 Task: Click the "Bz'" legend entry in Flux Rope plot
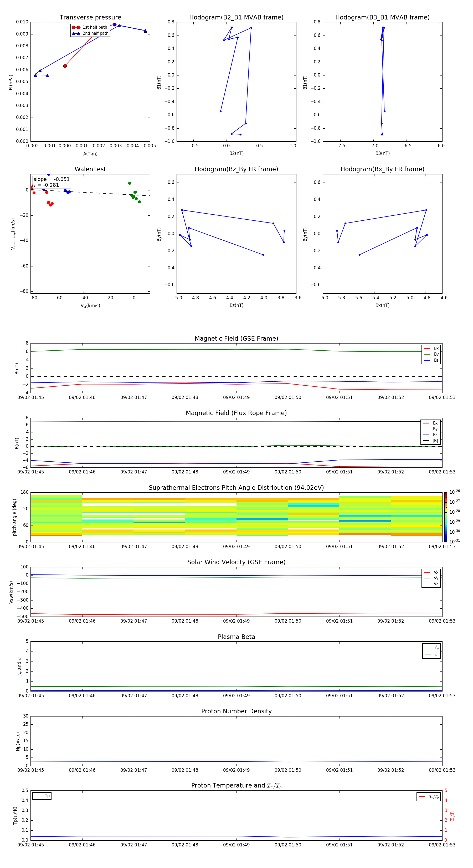431,435
